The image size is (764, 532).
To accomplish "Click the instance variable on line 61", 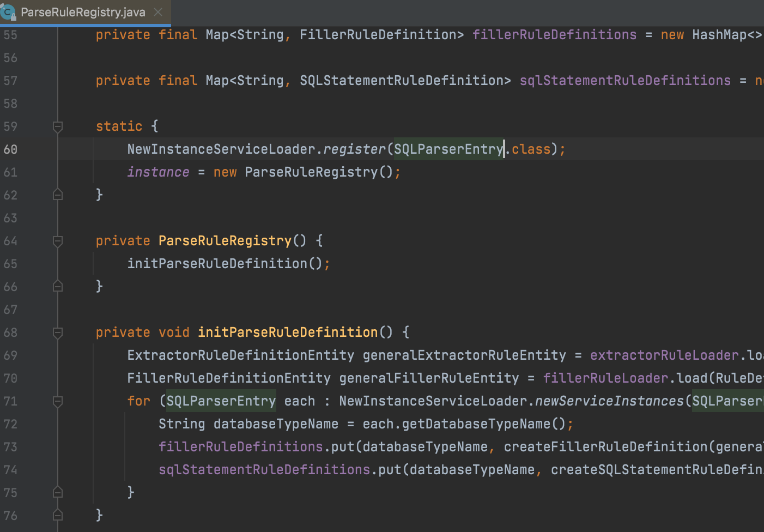I will pyautogui.click(x=159, y=172).
